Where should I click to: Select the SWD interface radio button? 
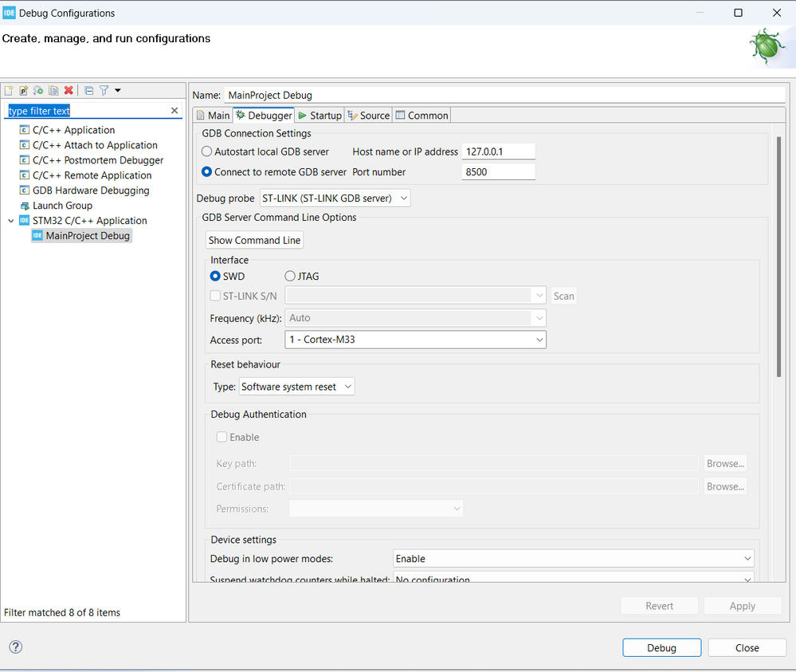click(x=215, y=277)
